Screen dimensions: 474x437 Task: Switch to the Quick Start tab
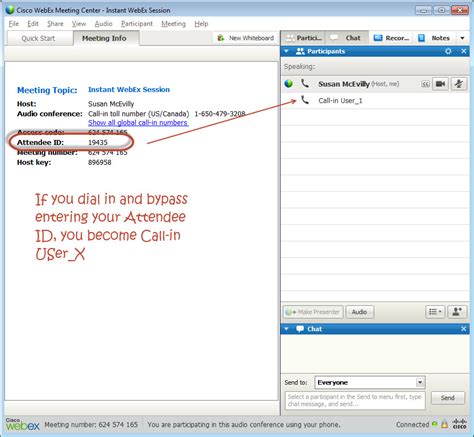coord(38,38)
